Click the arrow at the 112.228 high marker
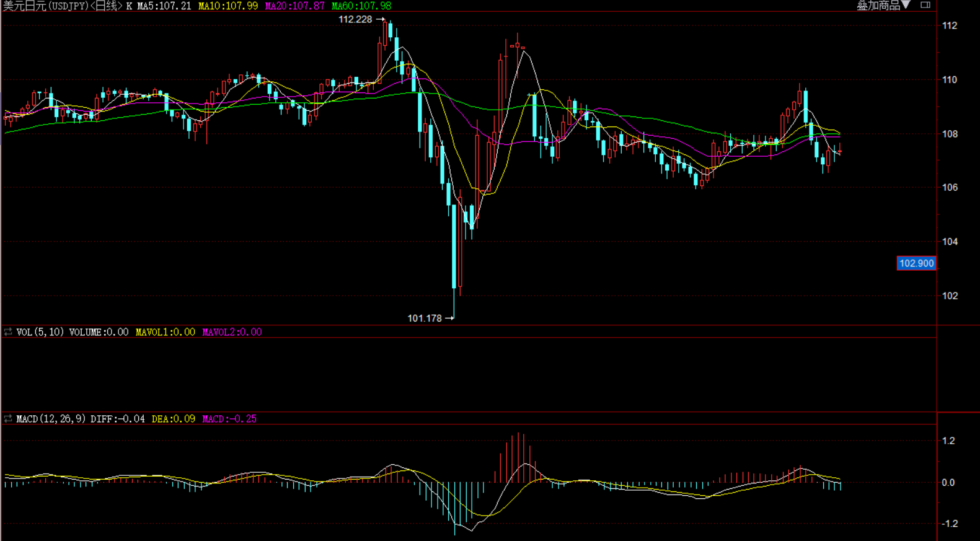Image resolution: width=980 pixels, height=541 pixels. pos(381,20)
